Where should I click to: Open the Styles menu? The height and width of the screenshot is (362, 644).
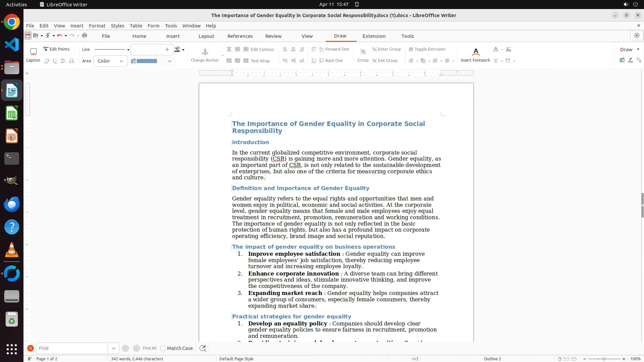tap(117, 25)
